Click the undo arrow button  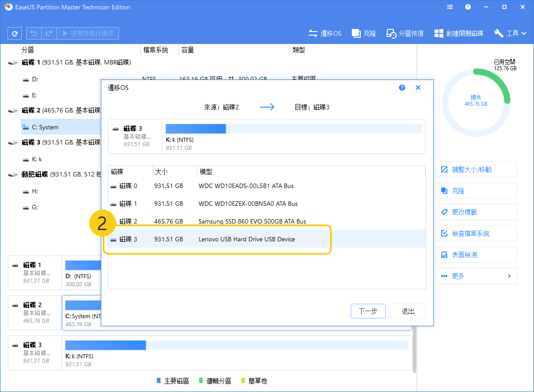click(x=34, y=33)
